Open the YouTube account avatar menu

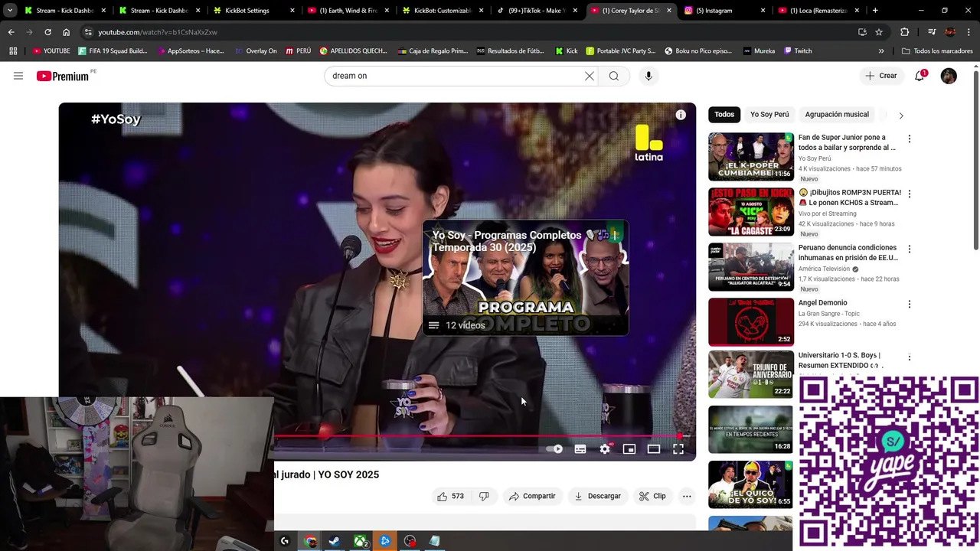949,76
